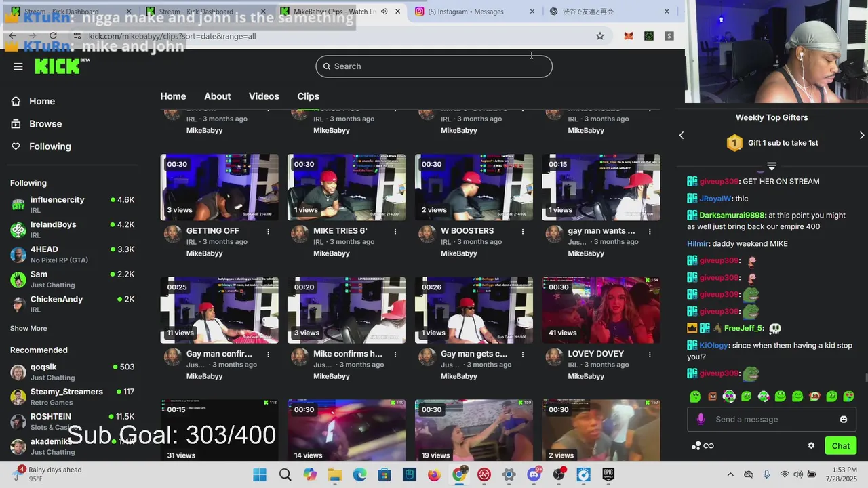Collapse the top gifters panel handle
This screenshot has height=488, width=868.
pyautogui.click(x=771, y=166)
